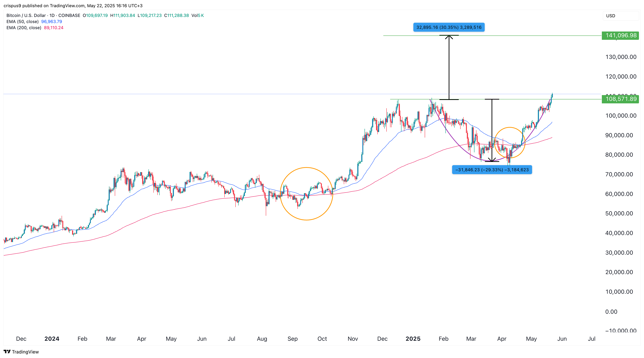This screenshot has height=358, width=644.
Task: Click the TradingView logo icon
Action: (7, 352)
